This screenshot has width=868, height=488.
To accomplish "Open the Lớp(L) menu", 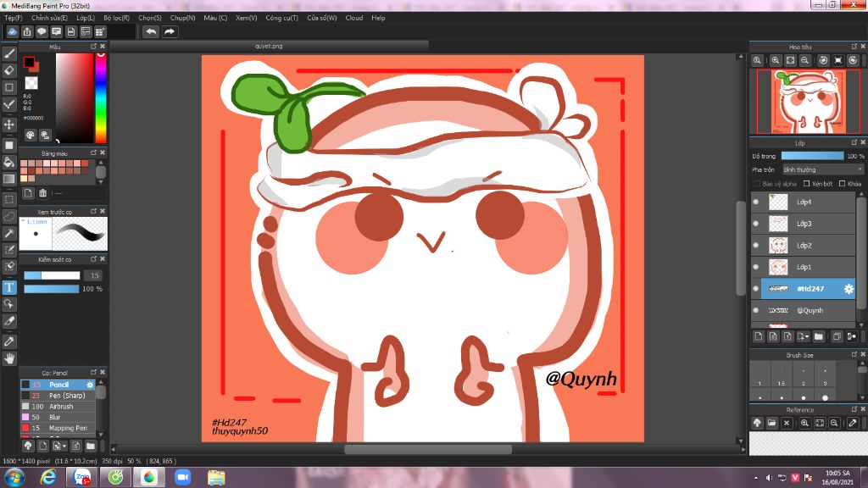I will [x=86, y=18].
